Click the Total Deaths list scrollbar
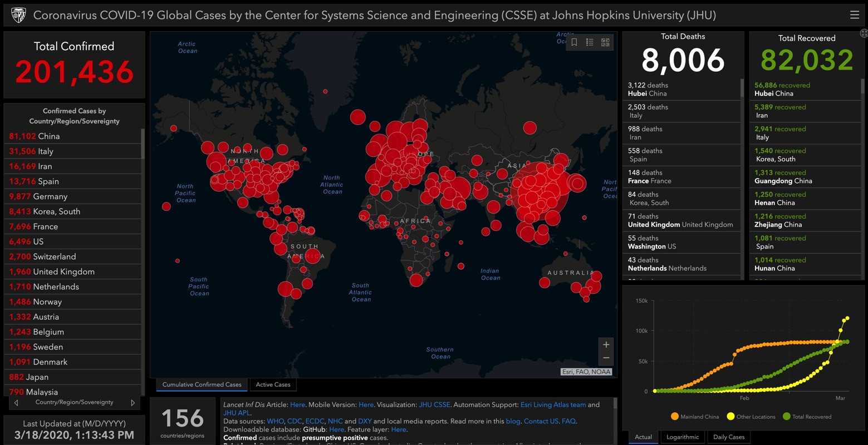This screenshot has height=445, width=868. pyautogui.click(x=741, y=89)
